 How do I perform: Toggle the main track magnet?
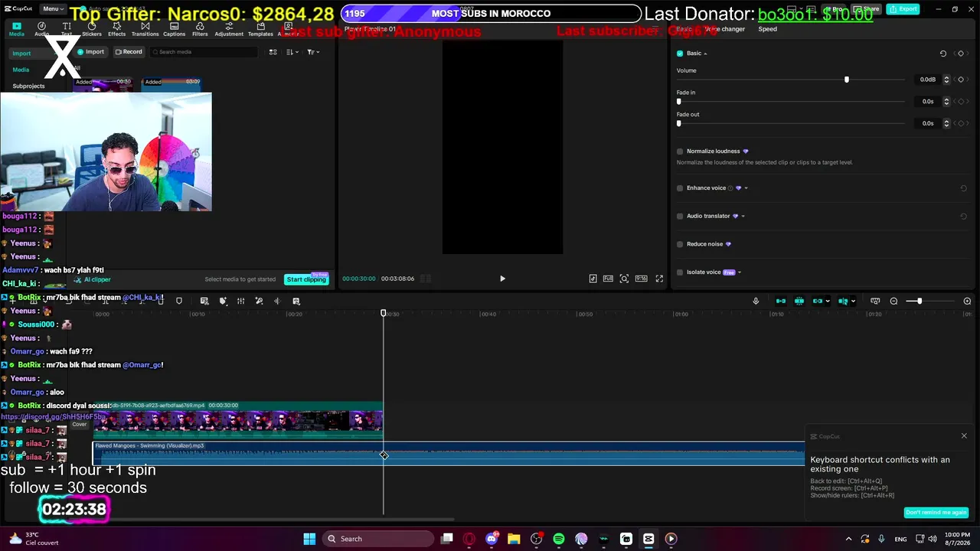pos(781,301)
